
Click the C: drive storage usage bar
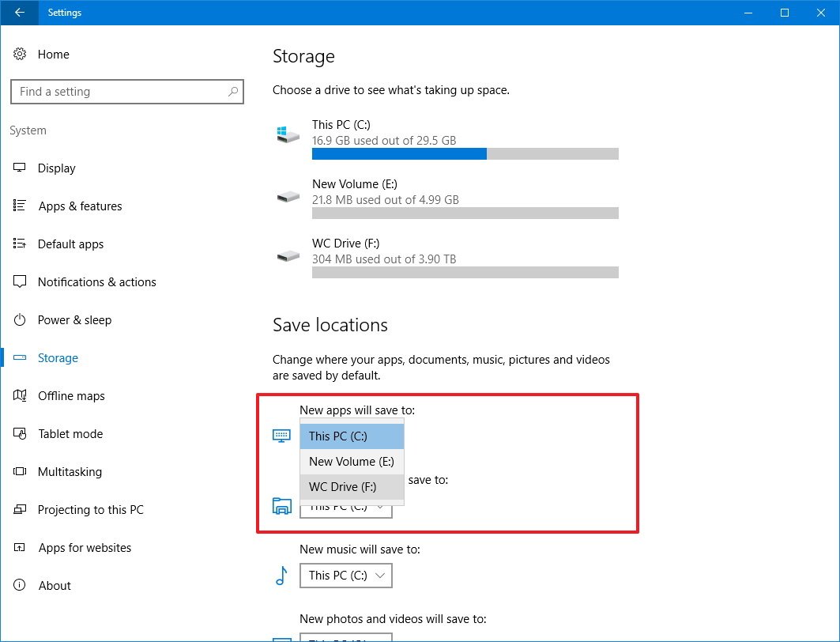[x=465, y=153]
